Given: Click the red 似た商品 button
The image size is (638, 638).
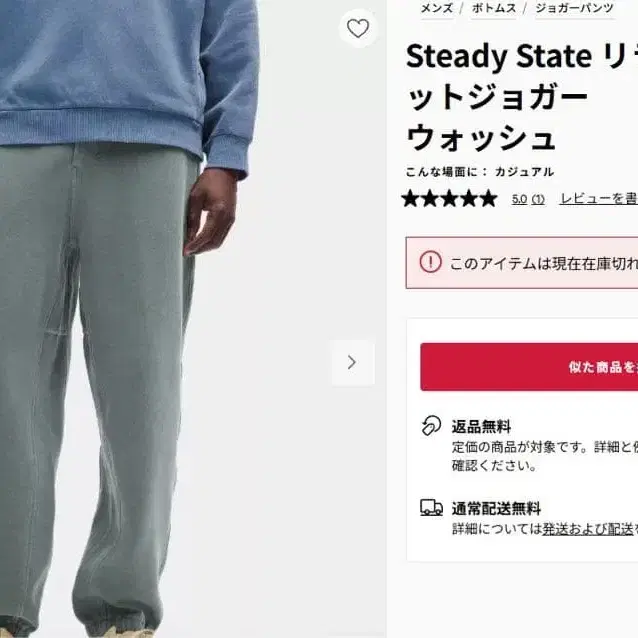Looking at the screenshot, I should click(x=529, y=367).
